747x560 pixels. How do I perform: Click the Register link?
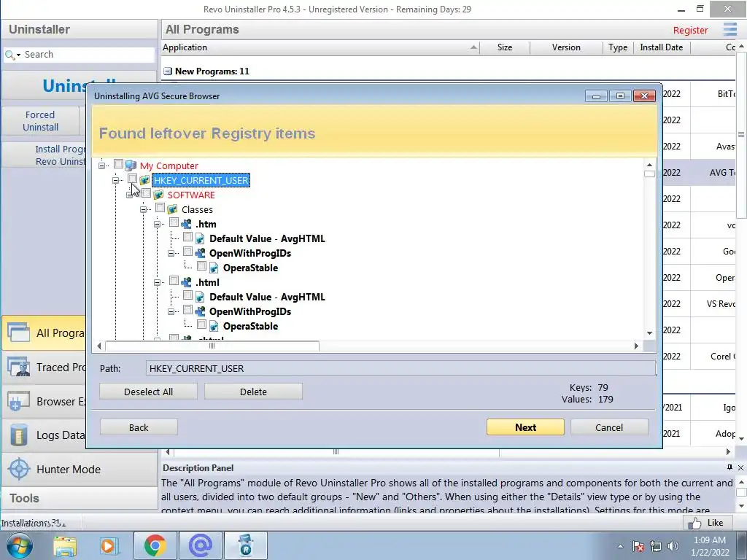click(690, 30)
